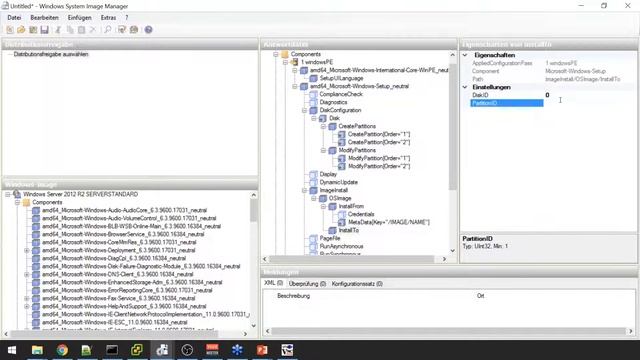640x360 pixels.
Task: Open the Einfügen menu
Action: click(x=80, y=18)
